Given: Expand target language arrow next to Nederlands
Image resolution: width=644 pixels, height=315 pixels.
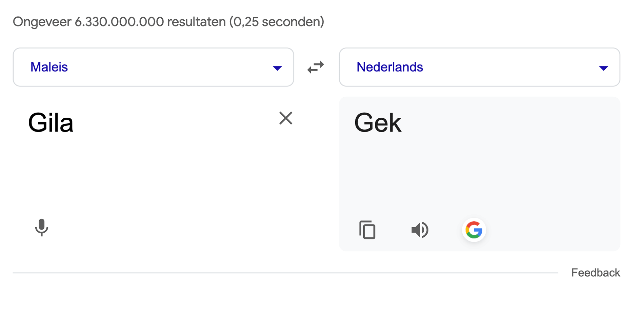Looking at the screenshot, I should pyautogui.click(x=603, y=68).
